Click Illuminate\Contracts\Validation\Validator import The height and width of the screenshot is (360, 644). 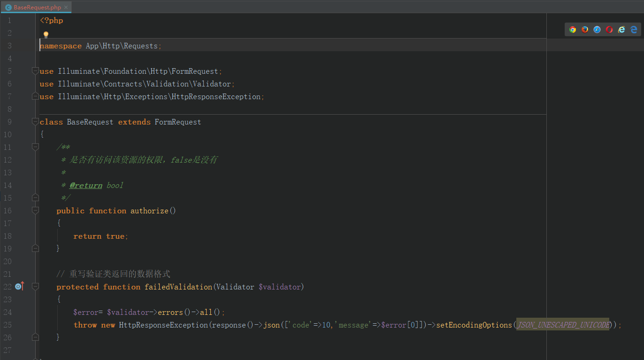click(x=145, y=84)
